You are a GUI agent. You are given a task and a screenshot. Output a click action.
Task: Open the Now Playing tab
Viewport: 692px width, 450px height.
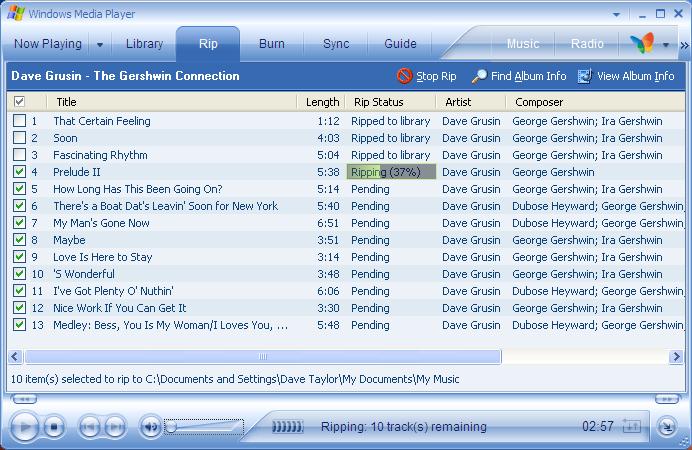click(48, 44)
